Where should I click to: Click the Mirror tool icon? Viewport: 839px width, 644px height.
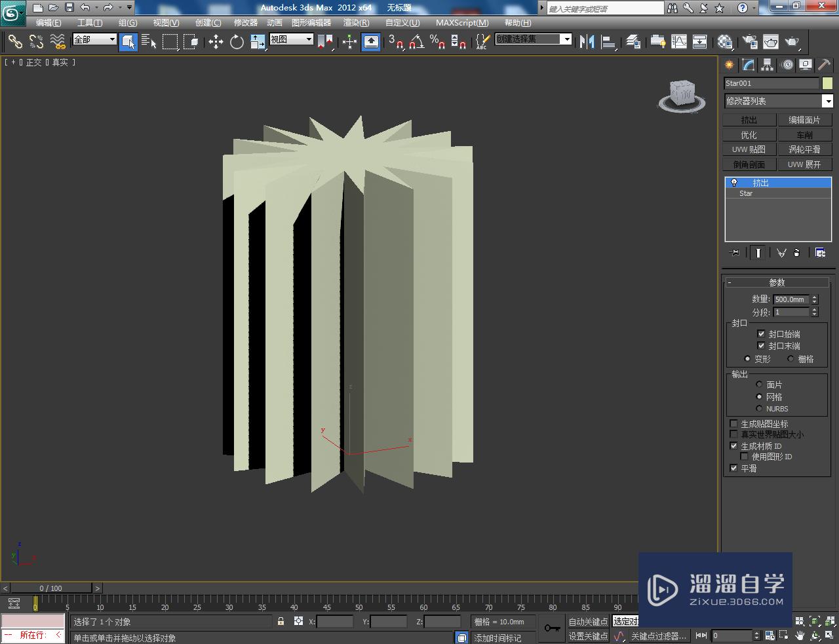click(x=587, y=42)
